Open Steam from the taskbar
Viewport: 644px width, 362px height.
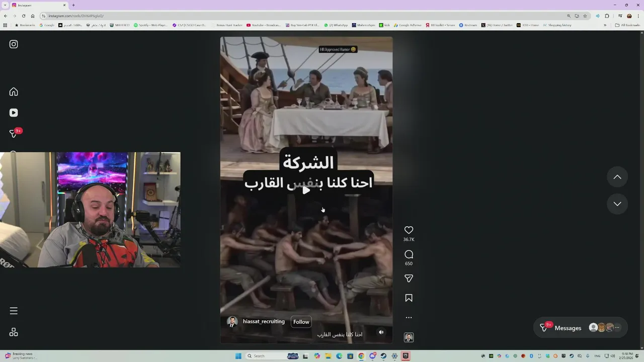coord(383,356)
